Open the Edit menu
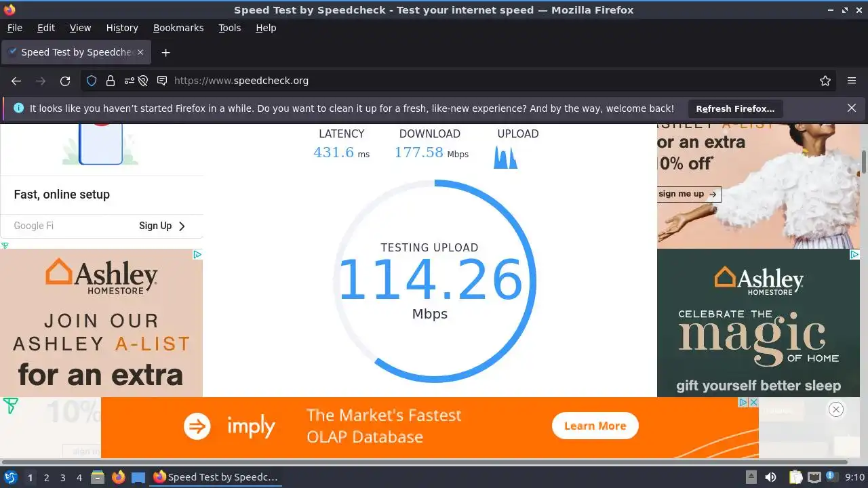Viewport: 868px width, 488px height. pyautogui.click(x=46, y=28)
